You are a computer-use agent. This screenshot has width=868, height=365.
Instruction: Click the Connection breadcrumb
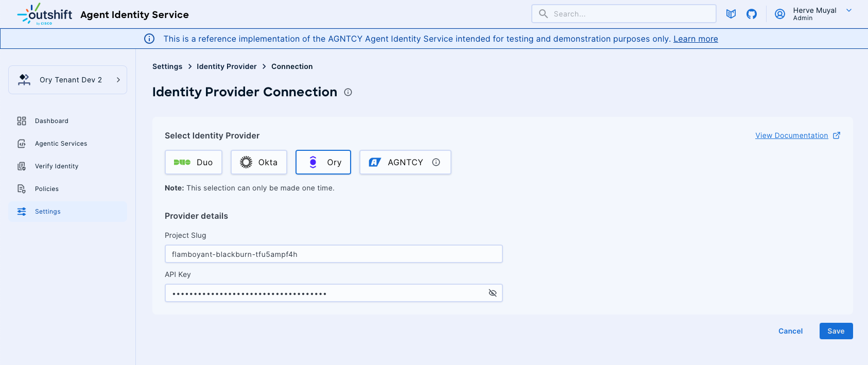(x=292, y=66)
